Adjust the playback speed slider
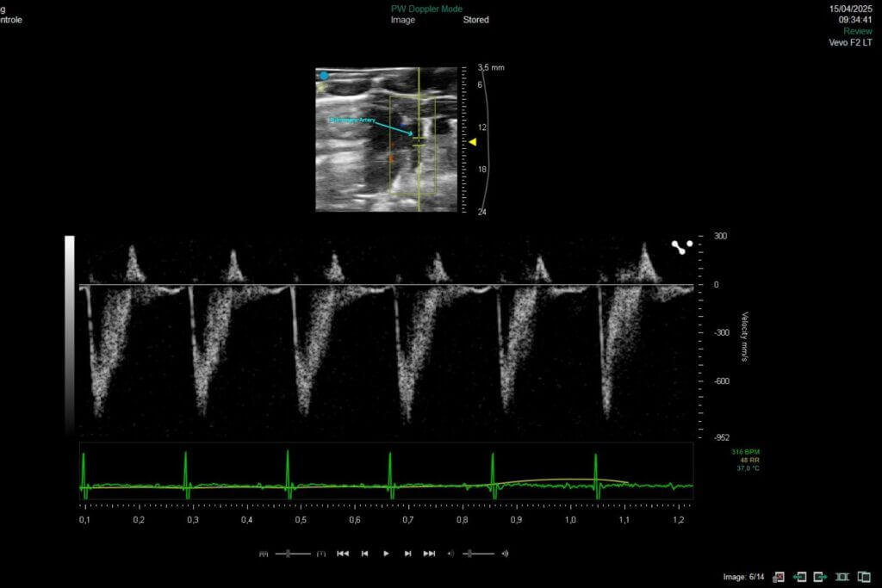This screenshot has width=882, height=588. [289, 554]
